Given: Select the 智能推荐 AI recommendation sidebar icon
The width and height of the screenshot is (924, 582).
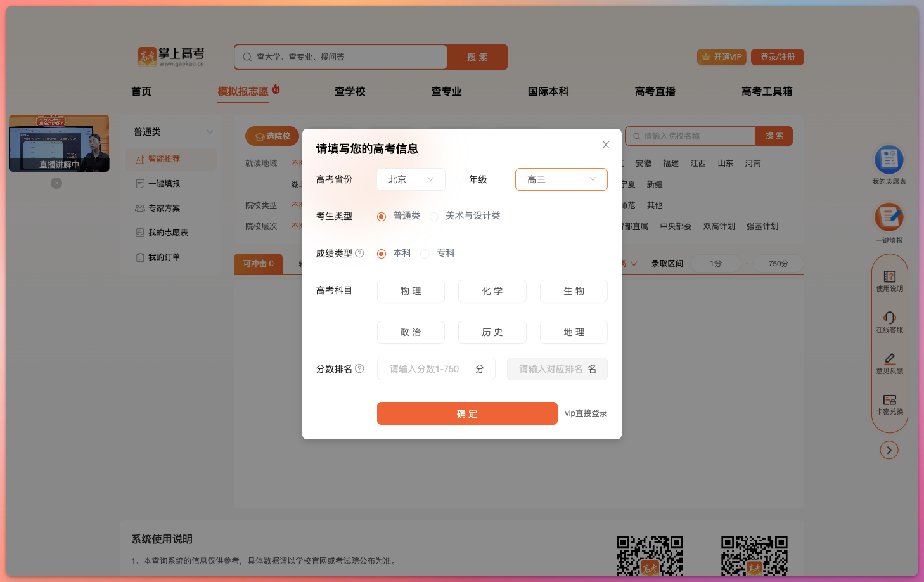Looking at the screenshot, I should pyautogui.click(x=170, y=159).
